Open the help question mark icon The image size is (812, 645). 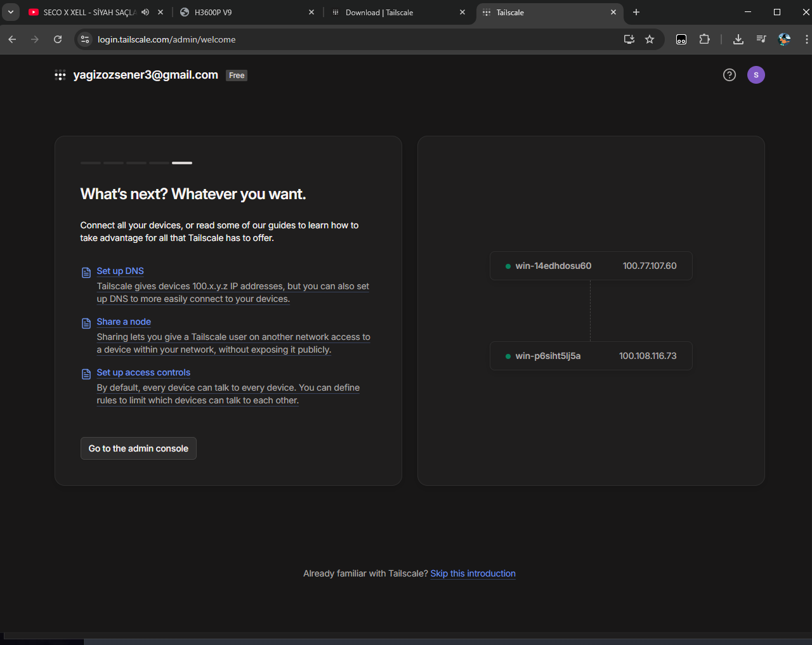730,75
